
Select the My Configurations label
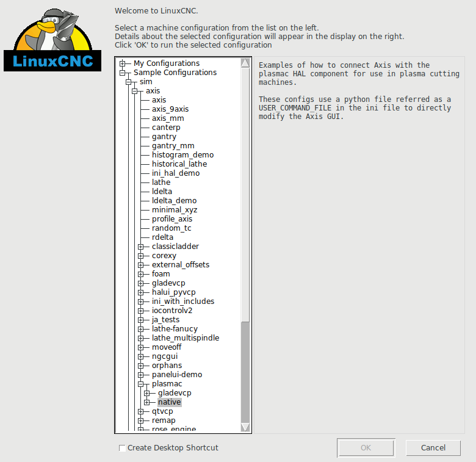pos(167,63)
